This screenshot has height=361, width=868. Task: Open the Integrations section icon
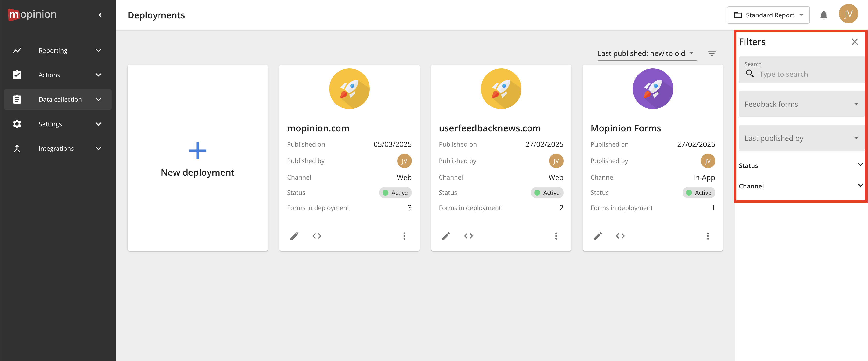17,148
